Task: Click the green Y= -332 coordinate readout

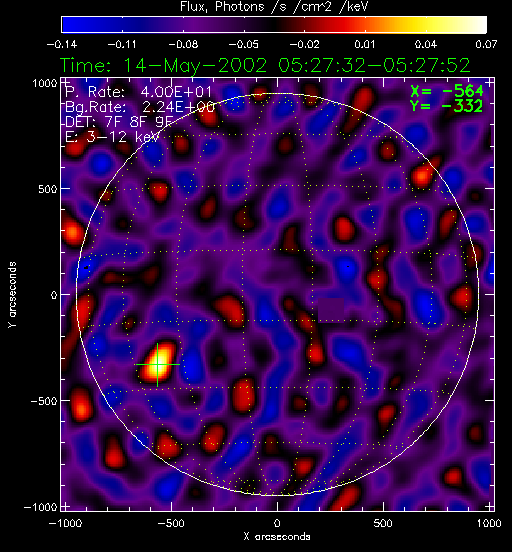Action: click(446, 106)
